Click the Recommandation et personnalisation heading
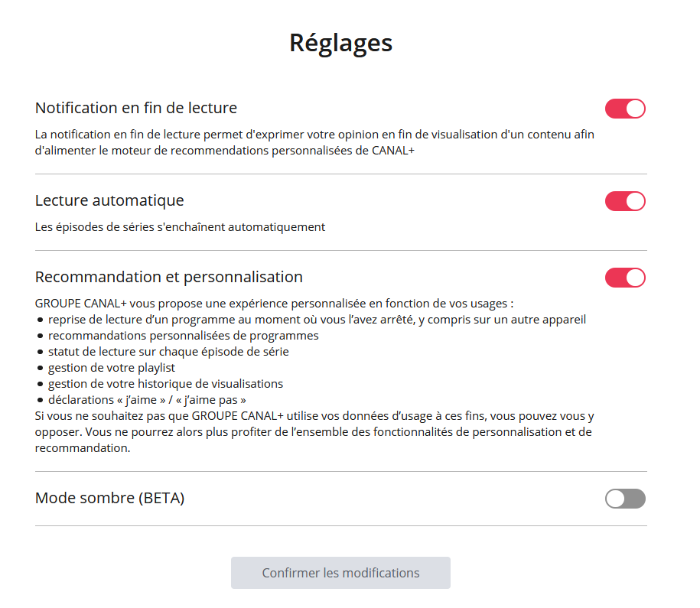The height and width of the screenshot is (608, 700). [169, 277]
